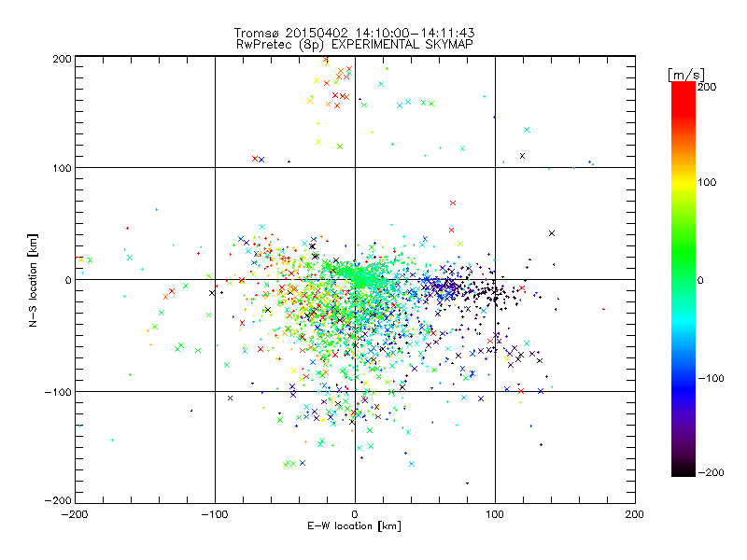747x560 pixels.
Task: Click the black dot at the bottom near 80 km east, -180 km
Action: click(x=468, y=483)
